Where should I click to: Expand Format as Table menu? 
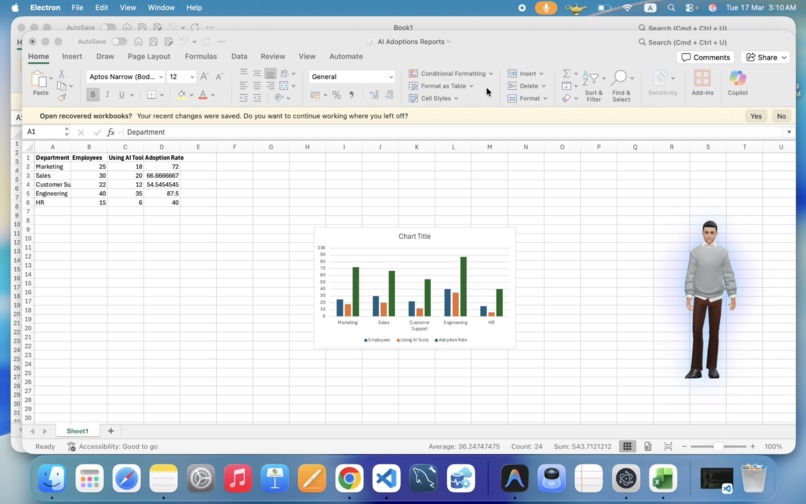(x=441, y=86)
